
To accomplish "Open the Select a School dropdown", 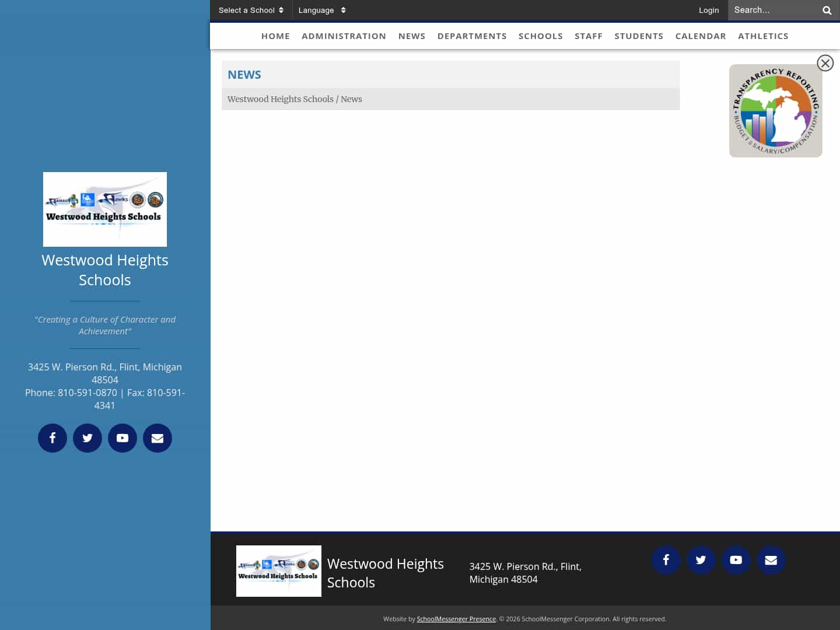I will [247, 10].
